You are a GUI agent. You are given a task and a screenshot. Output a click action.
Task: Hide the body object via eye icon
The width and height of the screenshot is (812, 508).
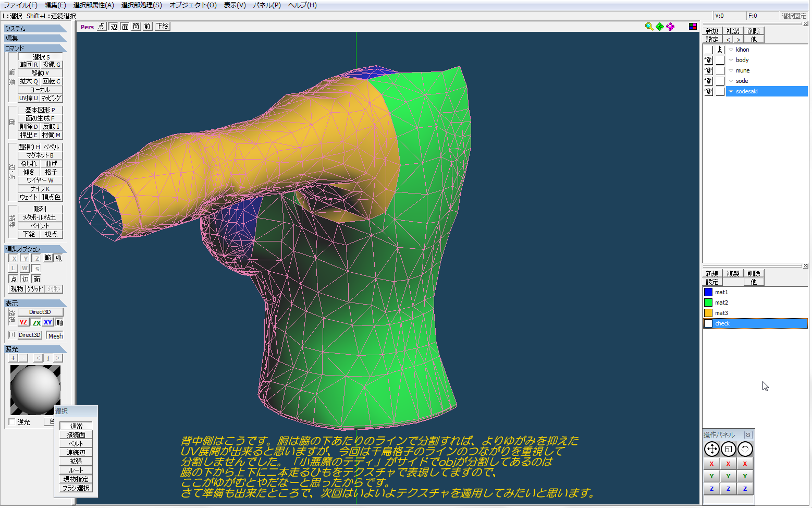pyautogui.click(x=708, y=60)
